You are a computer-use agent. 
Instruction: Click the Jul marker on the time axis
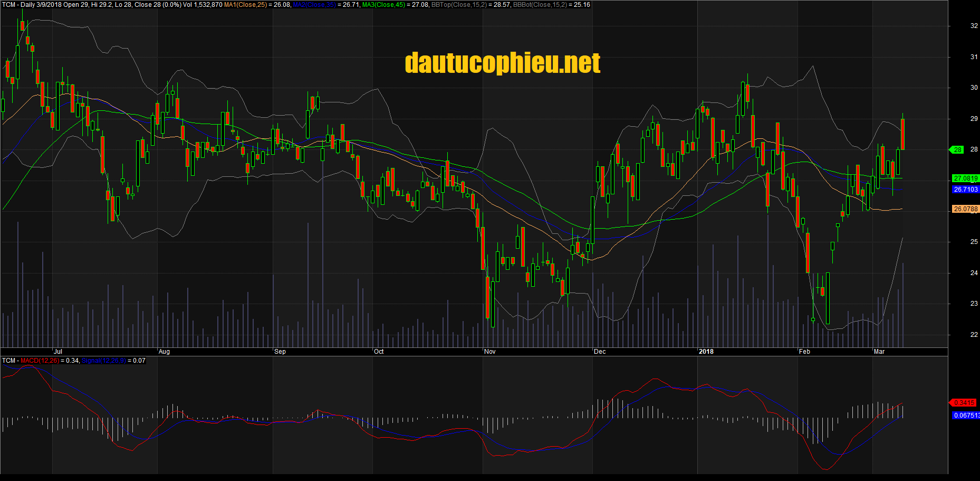58,352
